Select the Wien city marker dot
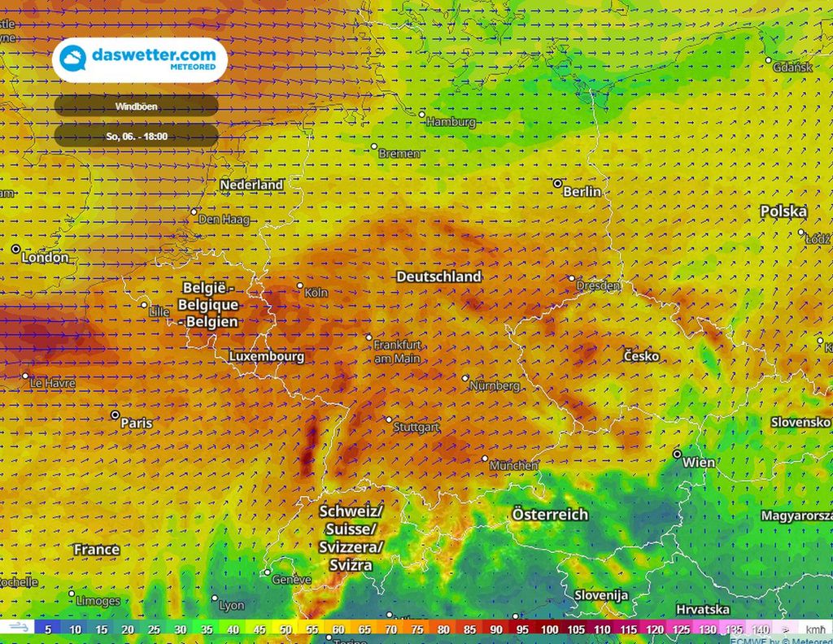Viewport: 833px width, 644px height. tap(677, 454)
